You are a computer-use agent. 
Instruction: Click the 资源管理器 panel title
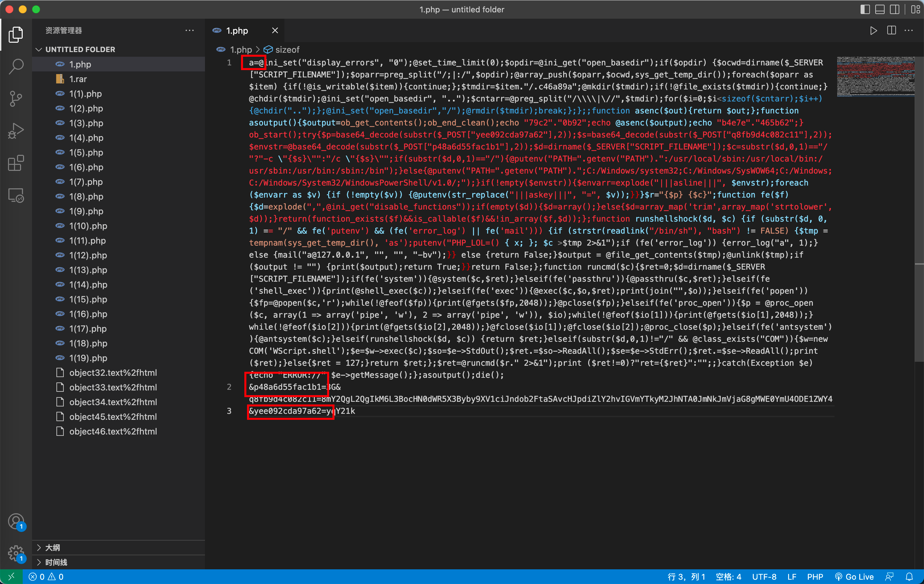tap(63, 30)
